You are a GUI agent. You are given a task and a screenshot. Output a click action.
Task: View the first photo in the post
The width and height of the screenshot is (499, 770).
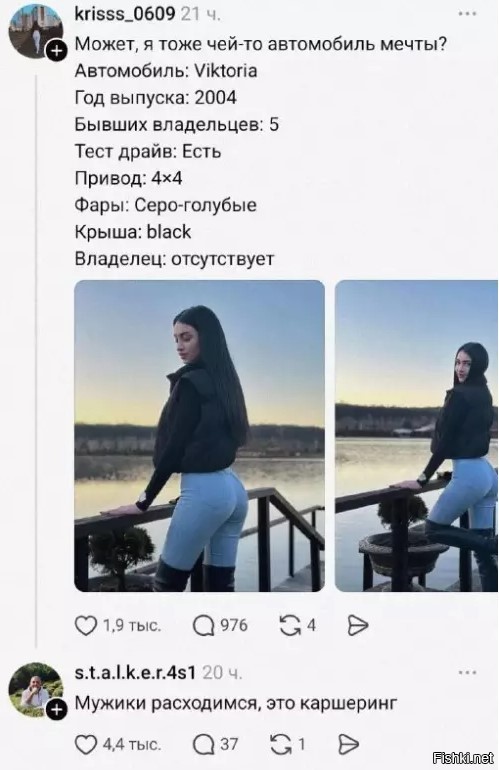pyautogui.click(x=199, y=436)
